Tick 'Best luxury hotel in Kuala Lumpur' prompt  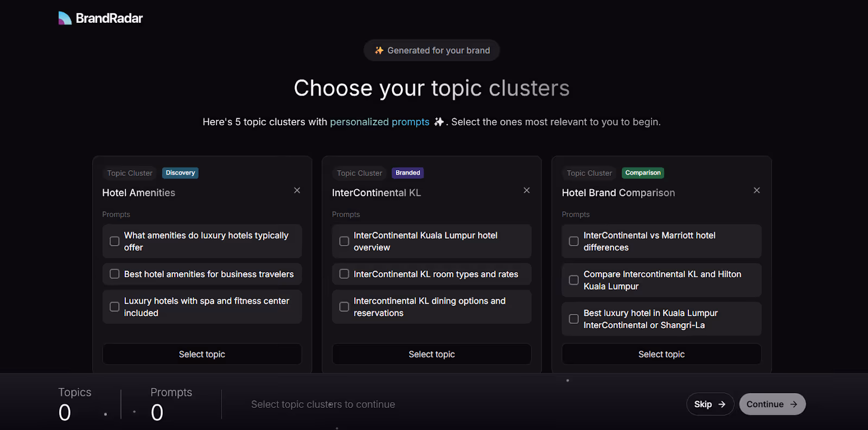(x=573, y=319)
